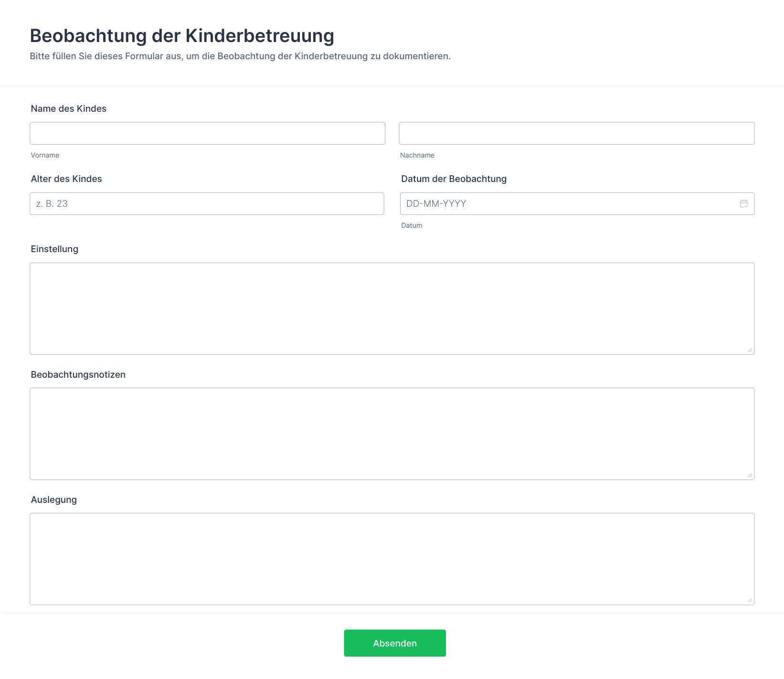Click inside the Auslegung text area

click(392, 559)
